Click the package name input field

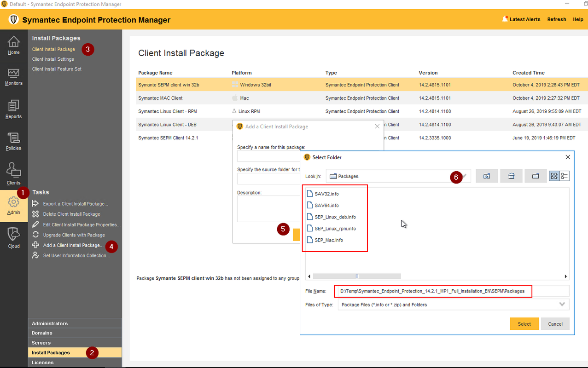coord(268,156)
